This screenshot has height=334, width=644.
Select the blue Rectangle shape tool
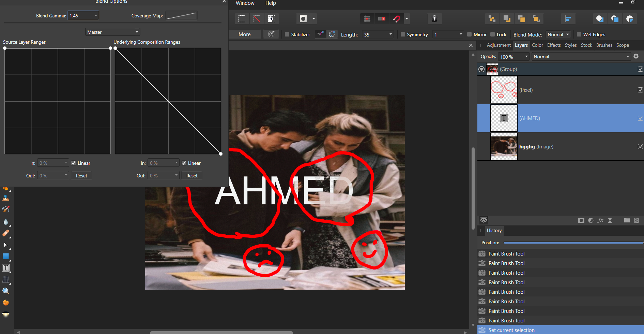(6, 256)
